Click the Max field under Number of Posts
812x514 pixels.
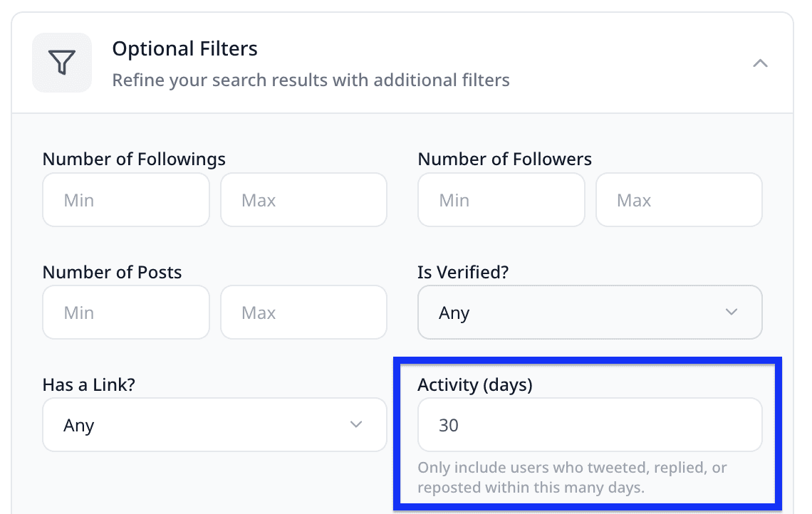point(303,312)
